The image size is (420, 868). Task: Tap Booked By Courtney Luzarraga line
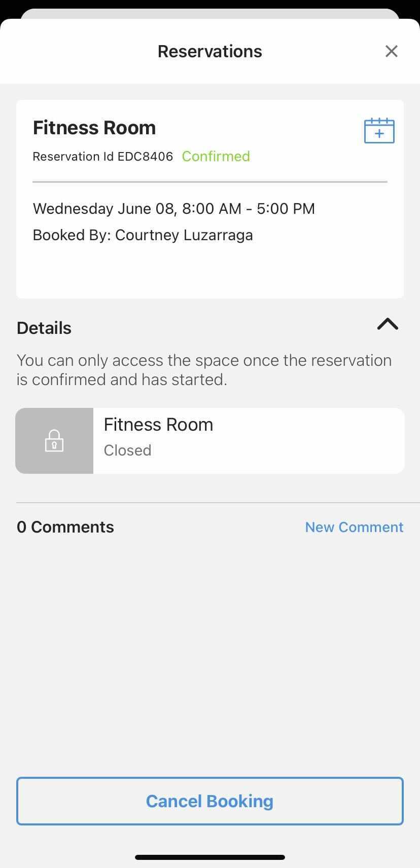143,235
